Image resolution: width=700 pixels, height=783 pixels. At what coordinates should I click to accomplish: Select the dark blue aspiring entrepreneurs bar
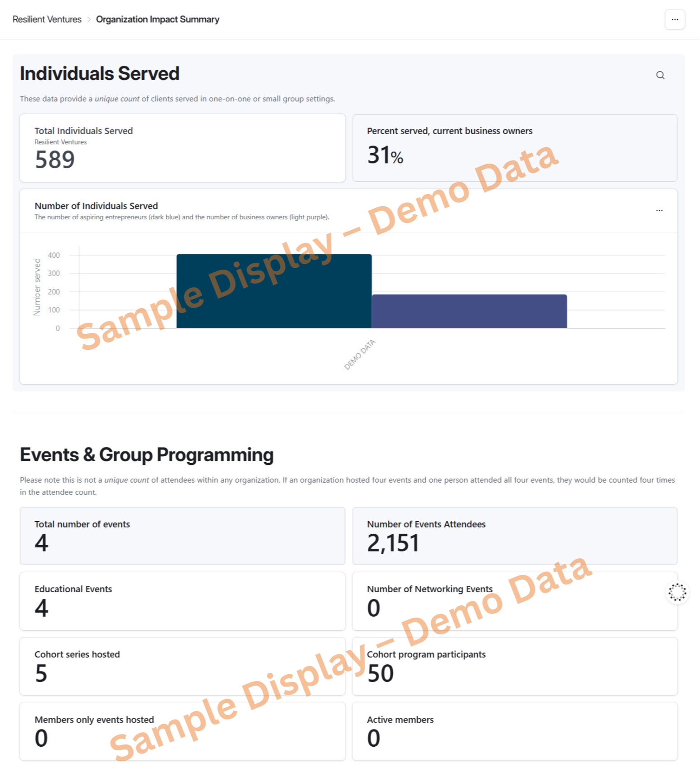[x=274, y=291]
